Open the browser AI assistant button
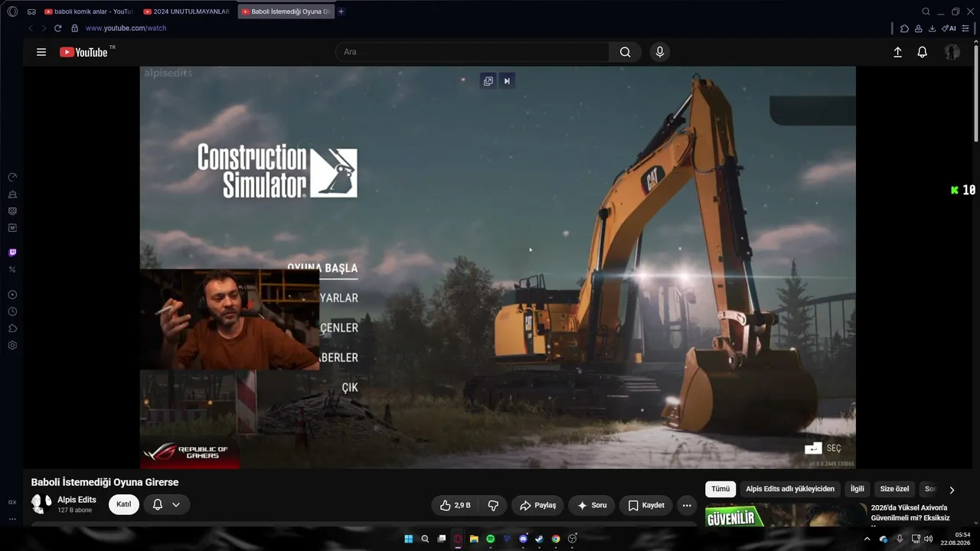 949,28
